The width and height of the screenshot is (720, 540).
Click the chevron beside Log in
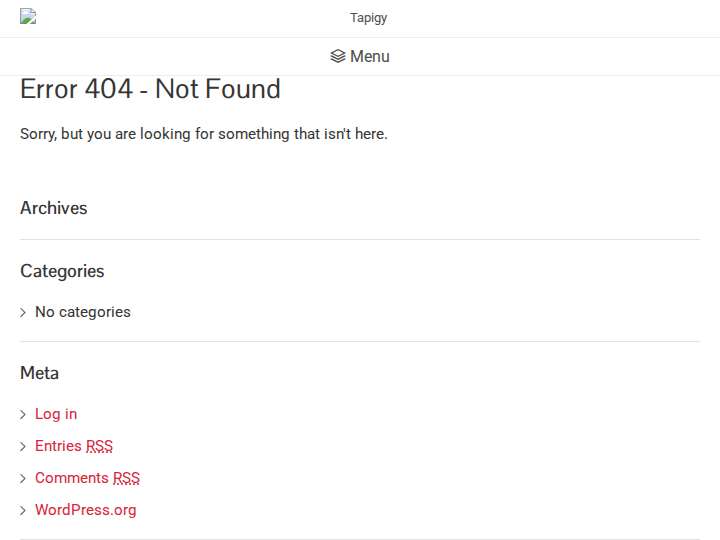coord(23,415)
